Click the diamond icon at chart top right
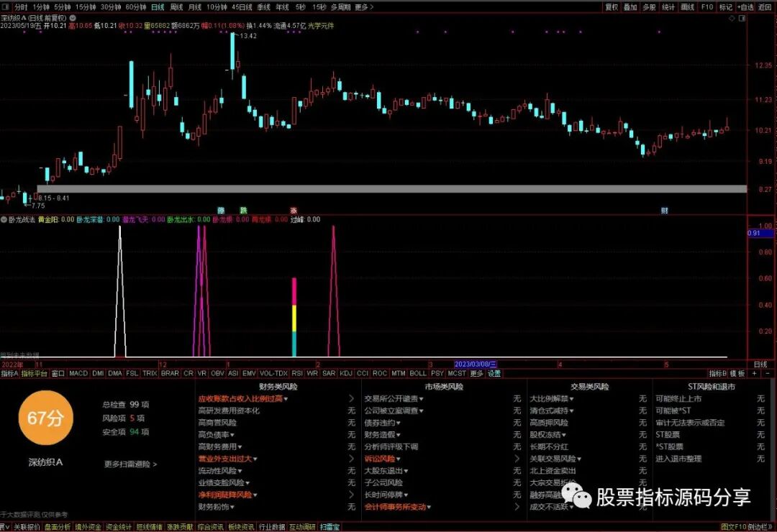The width and height of the screenshot is (777, 532). (x=732, y=18)
